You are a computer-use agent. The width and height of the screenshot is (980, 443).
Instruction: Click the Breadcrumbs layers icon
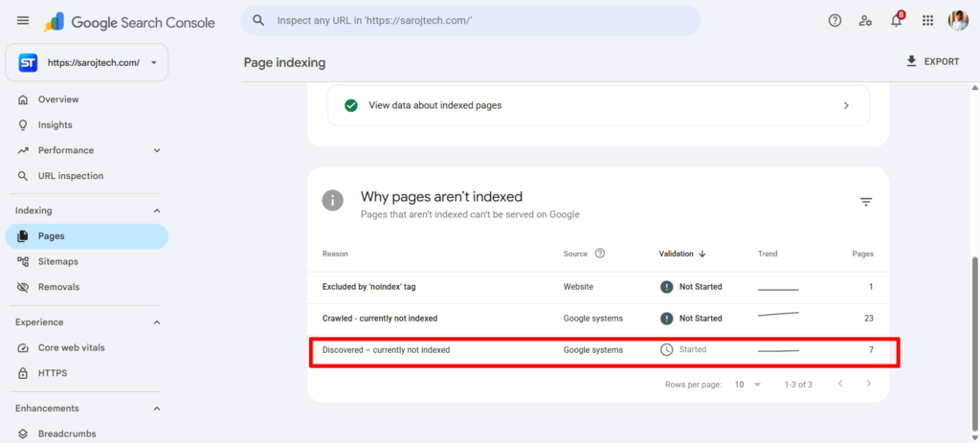23,433
